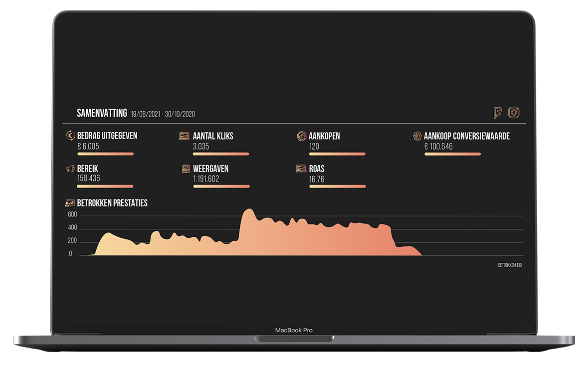Click the Samenvatting heading
Image resolution: width=588 pixels, height=369 pixels.
click(x=102, y=113)
